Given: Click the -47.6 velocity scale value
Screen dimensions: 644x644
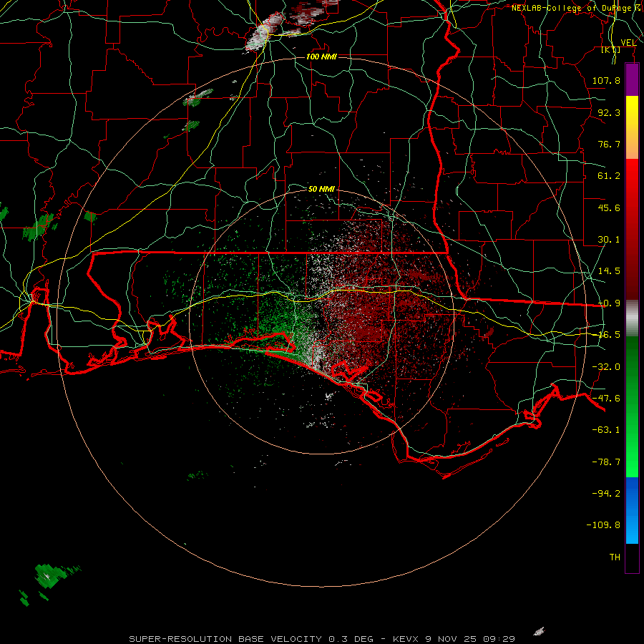Looking at the screenshot, I should [x=606, y=399].
